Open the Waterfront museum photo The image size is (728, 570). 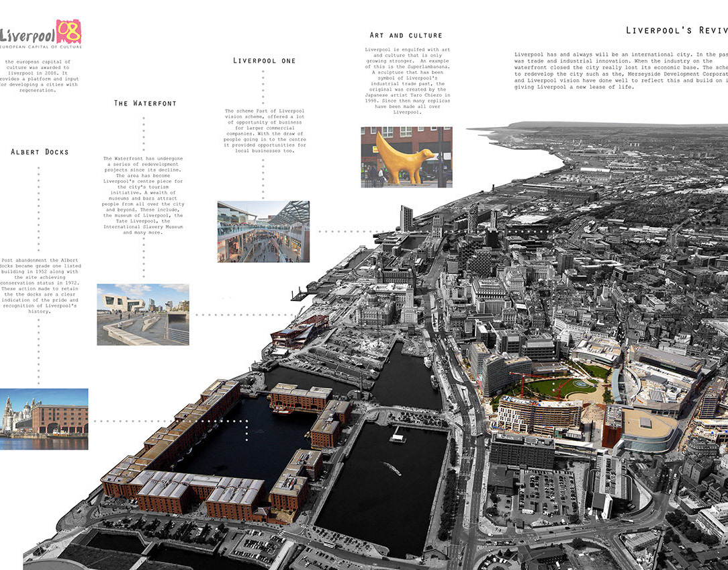click(142, 314)
